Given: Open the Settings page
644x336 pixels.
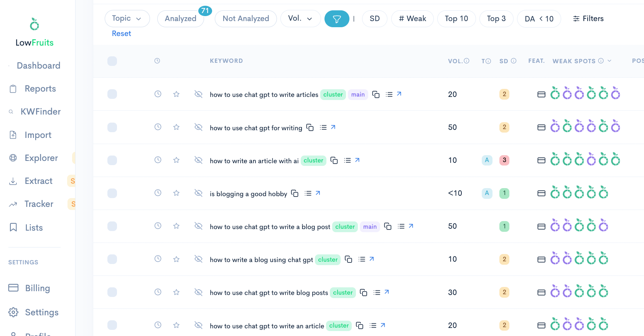Looking at the screenshot, I should pyautogui.click(x=34, y=312).
